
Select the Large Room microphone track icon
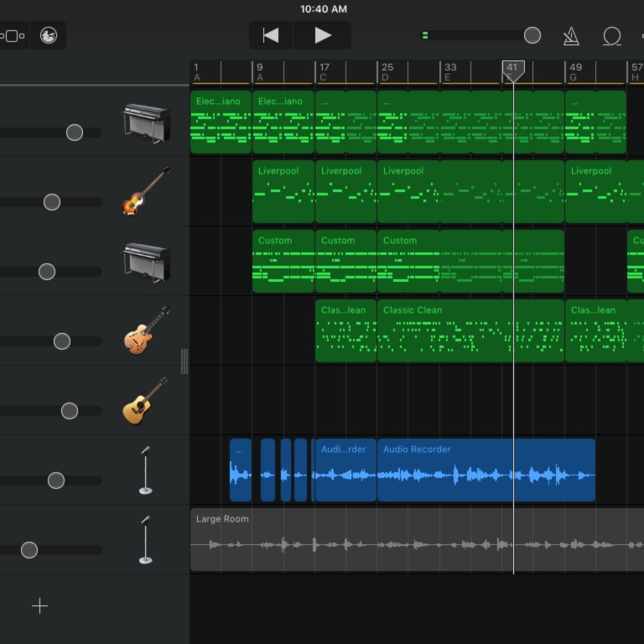[x=146, y=540]
